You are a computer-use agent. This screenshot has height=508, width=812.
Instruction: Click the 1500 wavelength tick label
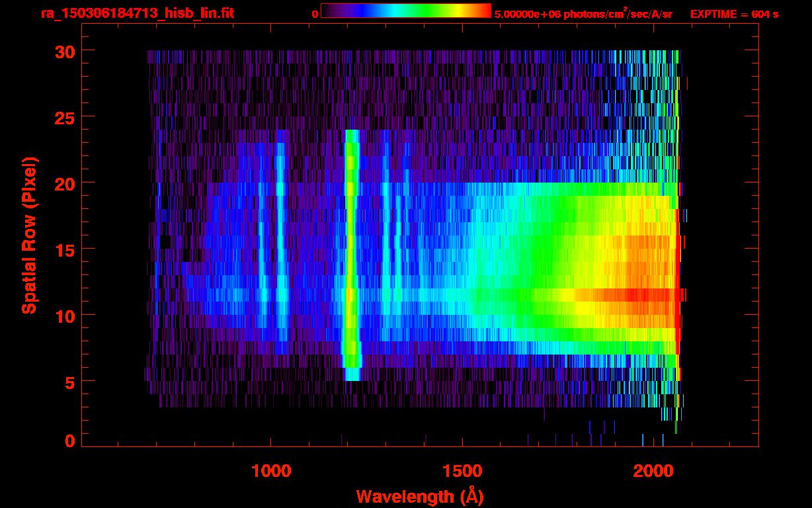(462, 472)
